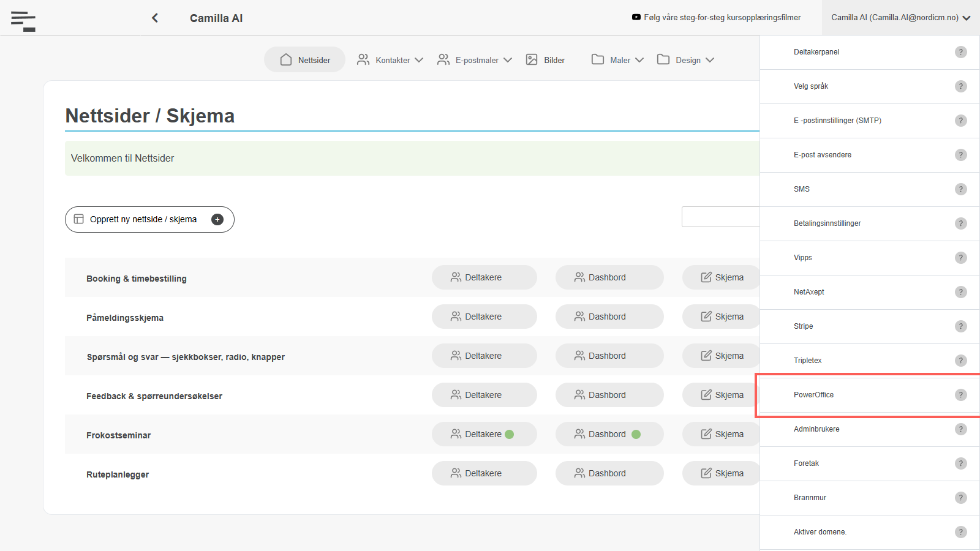Go back using the left chevron arrow
This screenshot has width=980, height=551.
point(155,18)
